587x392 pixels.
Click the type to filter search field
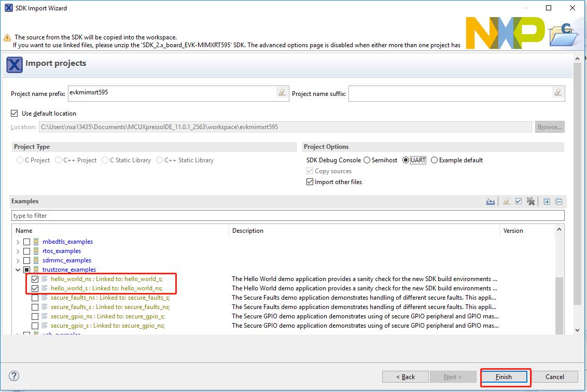(x=288, y=216)
